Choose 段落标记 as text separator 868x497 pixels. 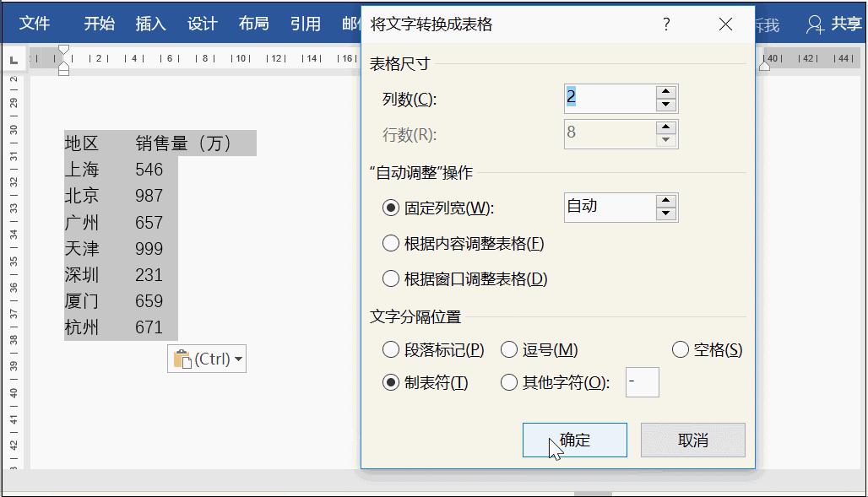390,349
